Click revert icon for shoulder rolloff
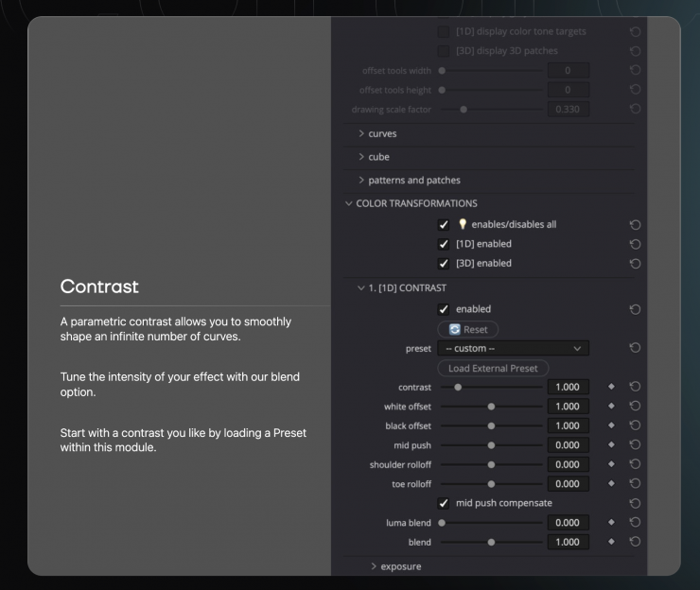Screen dimensions: 700x590 click(635, 464)
